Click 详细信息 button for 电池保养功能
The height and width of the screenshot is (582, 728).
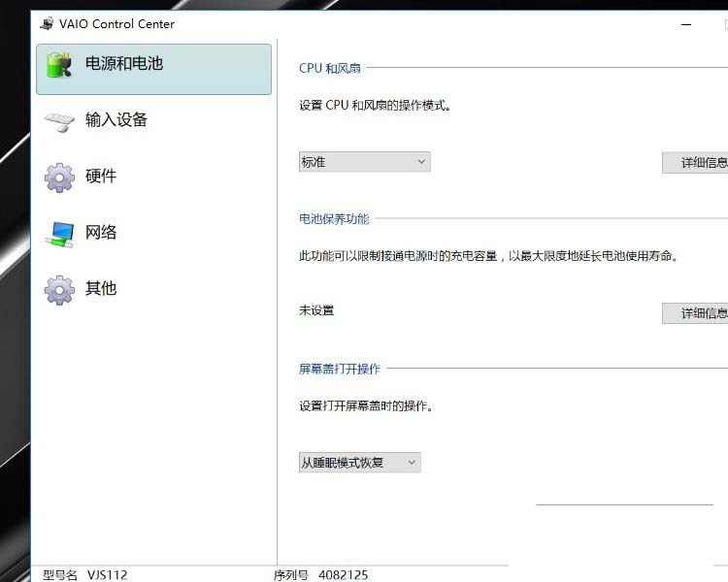point(695,313)
